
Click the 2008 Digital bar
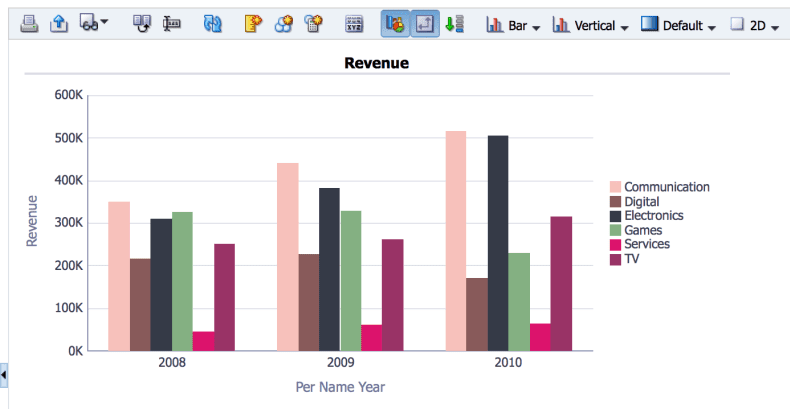[x=140, y=305]
